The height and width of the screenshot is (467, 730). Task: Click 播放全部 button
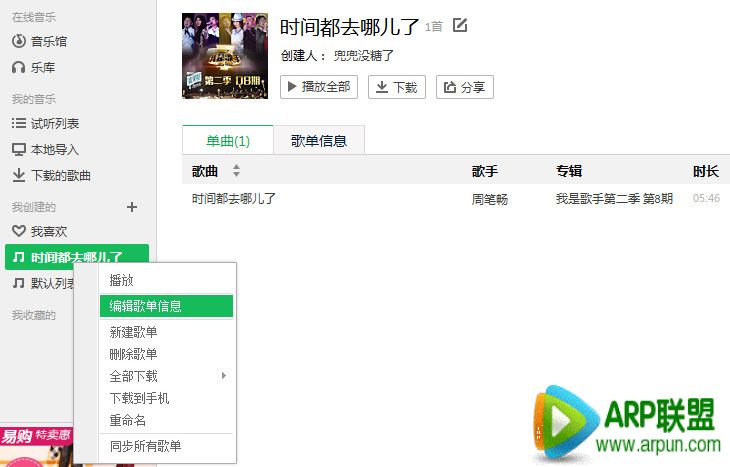(x=319, y=87)
